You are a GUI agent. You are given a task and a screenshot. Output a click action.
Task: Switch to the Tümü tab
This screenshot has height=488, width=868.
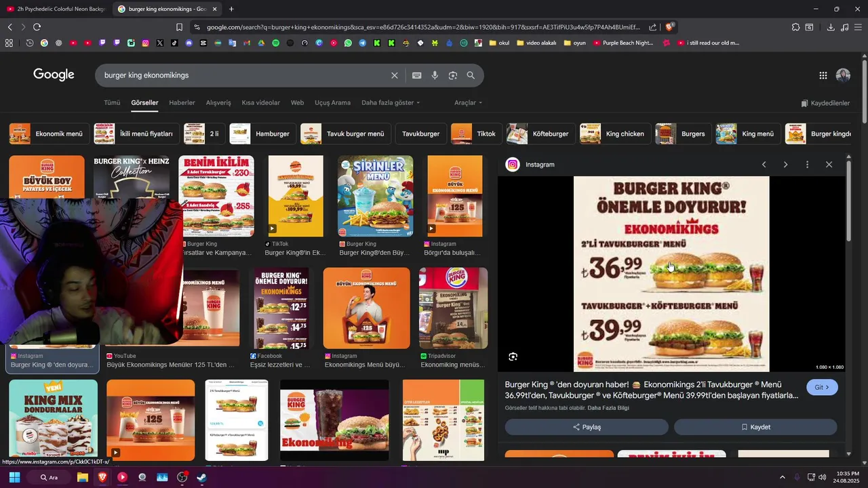(112, 103)
